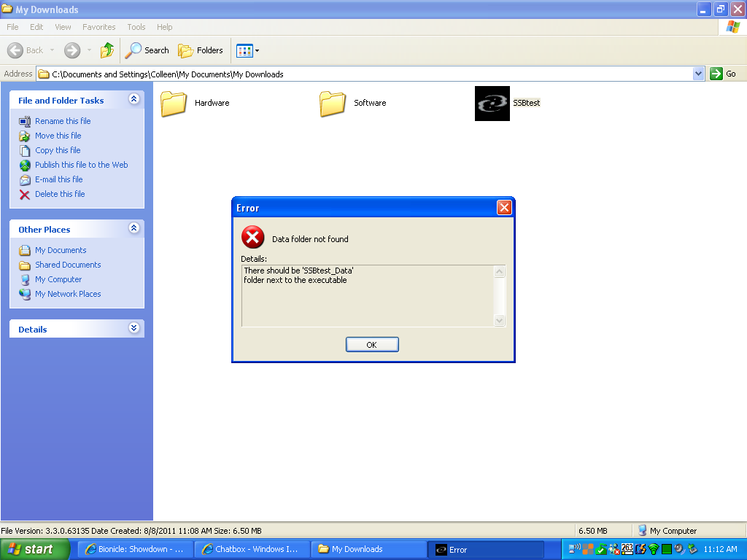
Task: Switch to My Downloads taskbar button
Action: [368, 550]
